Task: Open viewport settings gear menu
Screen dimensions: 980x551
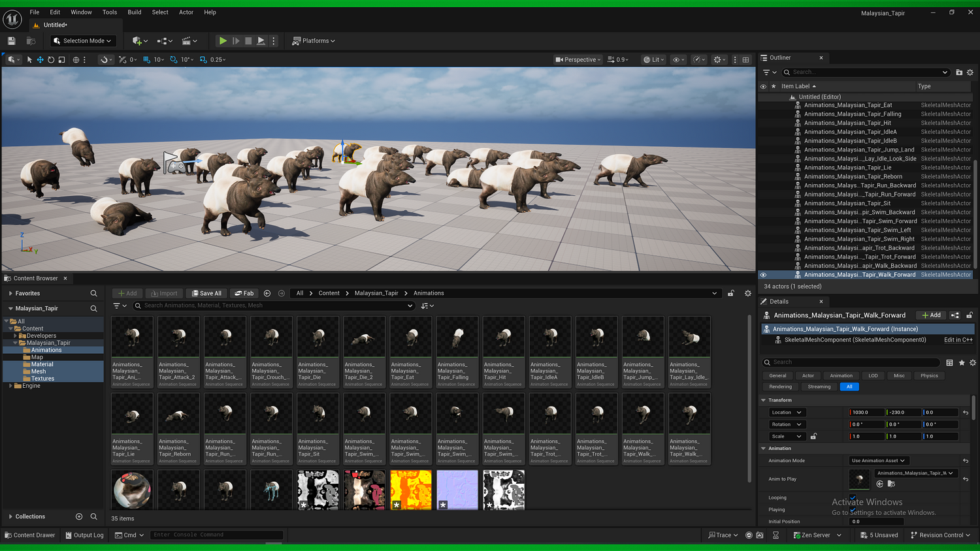Action: pos(719,59)
